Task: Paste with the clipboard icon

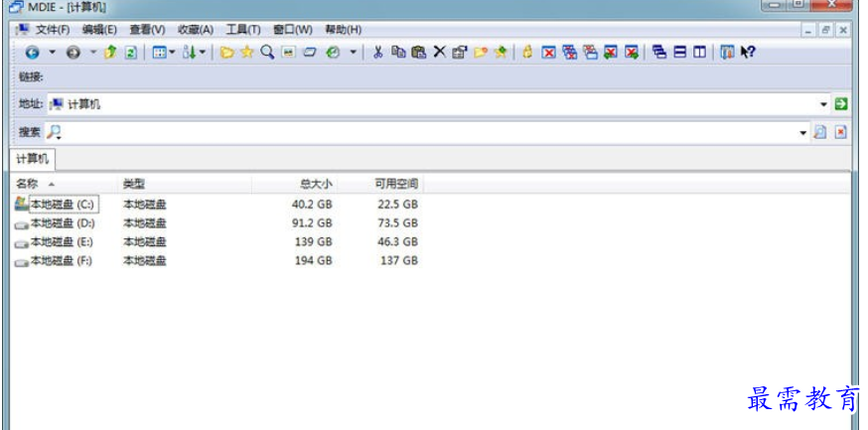Action: coord(419,53)
